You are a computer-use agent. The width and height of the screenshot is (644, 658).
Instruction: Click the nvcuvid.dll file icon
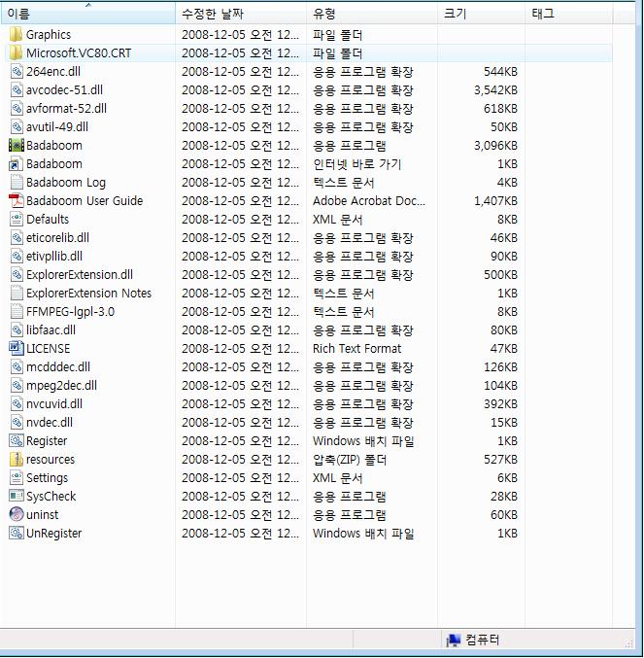pos(17,403)
